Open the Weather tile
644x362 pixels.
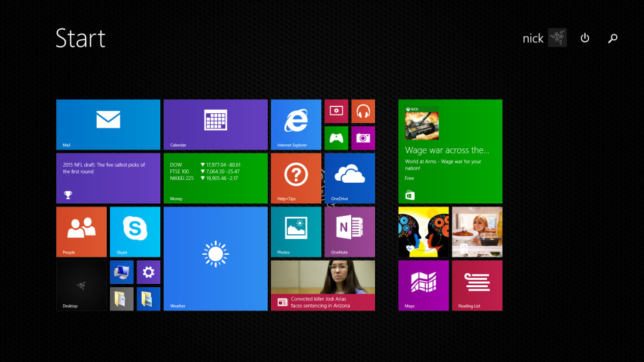click(x=215, y=259)
